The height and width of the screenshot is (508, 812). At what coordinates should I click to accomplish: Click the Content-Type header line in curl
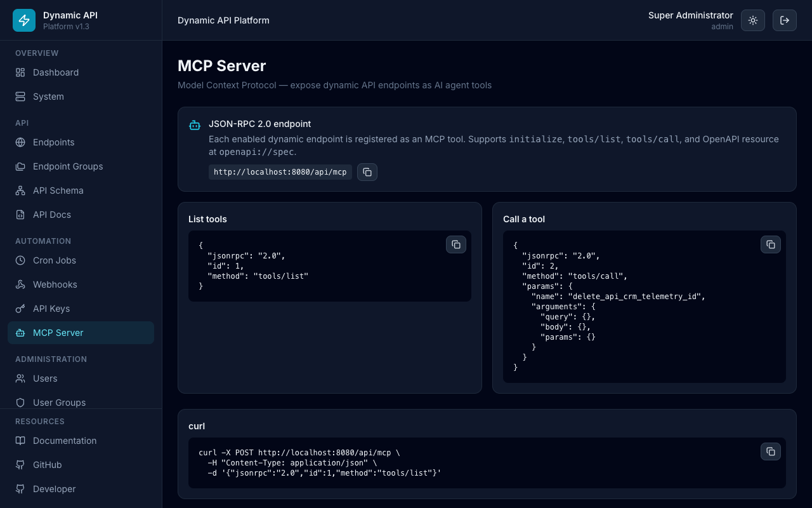[x=292, y=463]
